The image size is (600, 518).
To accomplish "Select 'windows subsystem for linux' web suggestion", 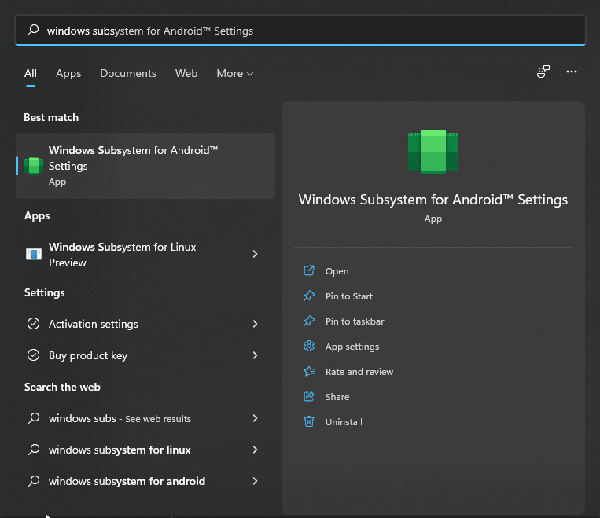I will (145, 450).
